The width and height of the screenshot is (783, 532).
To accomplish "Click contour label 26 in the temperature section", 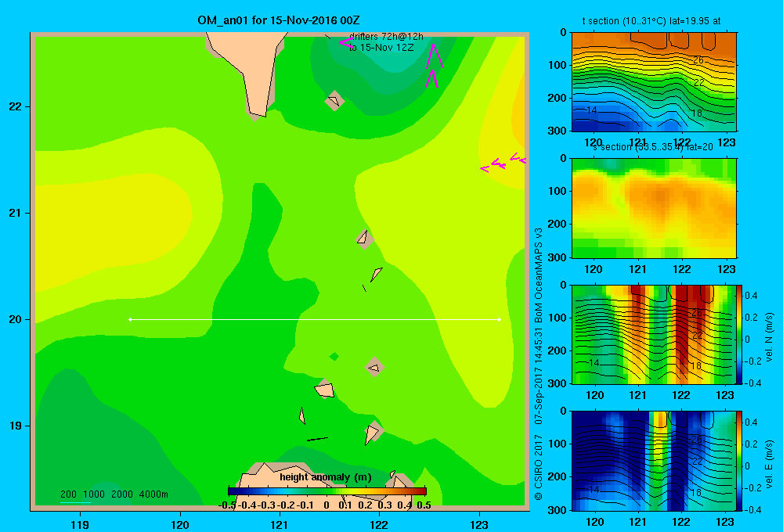I will point(698,60).
